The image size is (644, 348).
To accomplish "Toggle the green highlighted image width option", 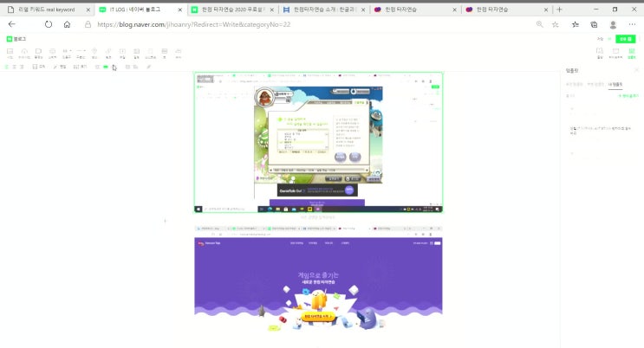I will pyautogui.click(x=106, y=67).
